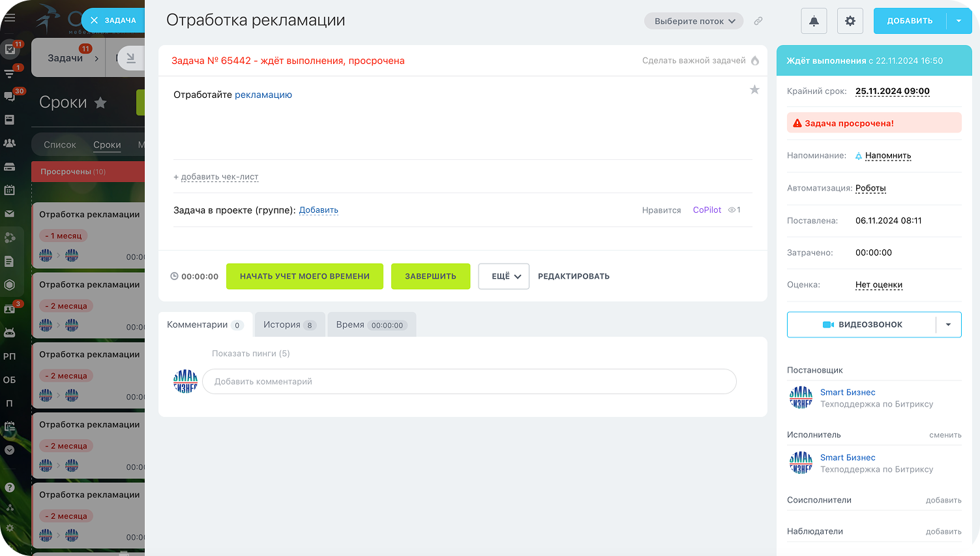Switch to Время tab

click(x=372, y=324)
